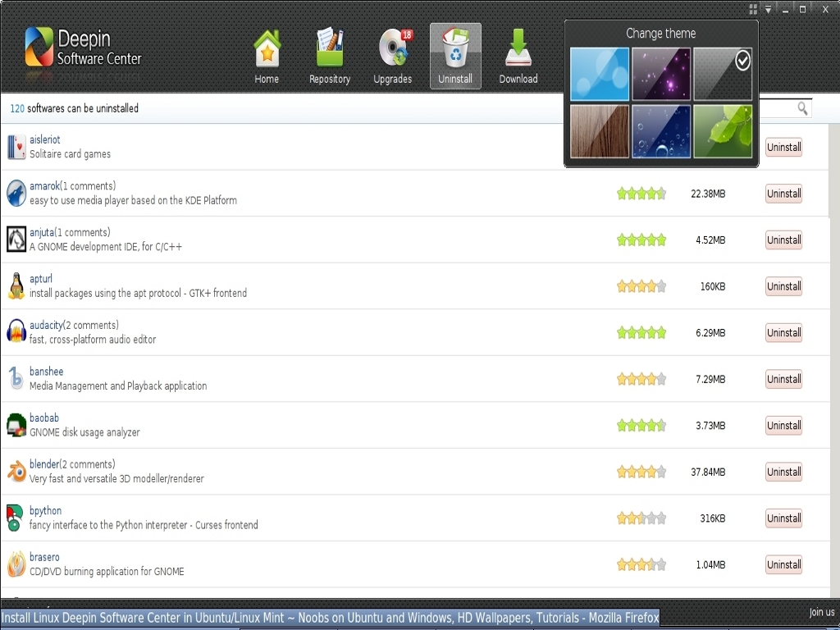Switch to the Mozilla Firefox taskbar window
Screen dimensions: 840x630
point(331,618)
